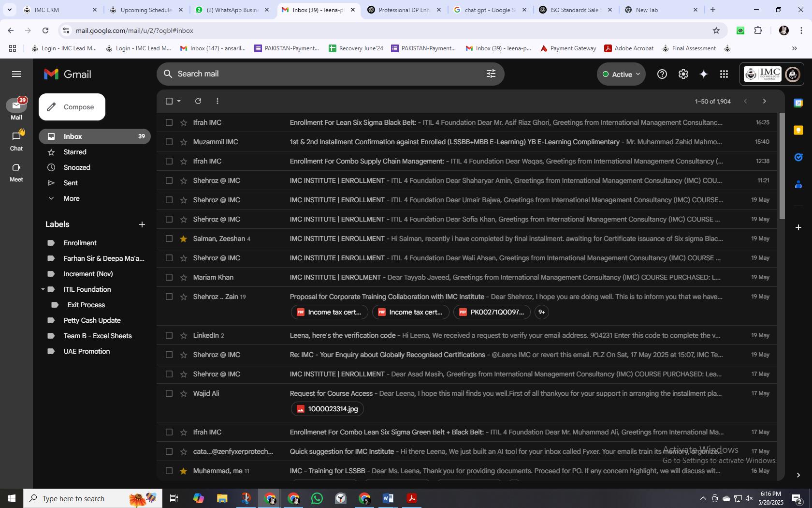
Task: Open the Chrome tab search dropdown arrow
Action: (x=9, y=10)
